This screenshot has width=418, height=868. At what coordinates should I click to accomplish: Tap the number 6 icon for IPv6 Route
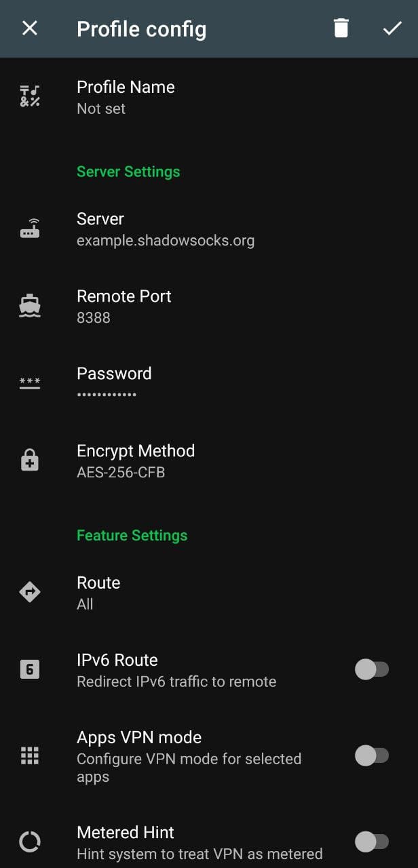click(x=30, y=670)
